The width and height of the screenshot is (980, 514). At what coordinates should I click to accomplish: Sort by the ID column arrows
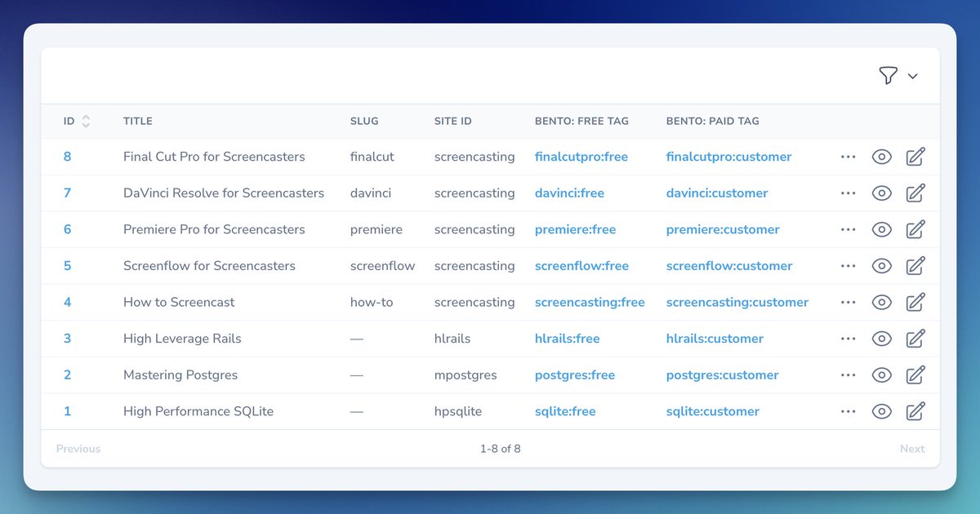pos(86,121)
